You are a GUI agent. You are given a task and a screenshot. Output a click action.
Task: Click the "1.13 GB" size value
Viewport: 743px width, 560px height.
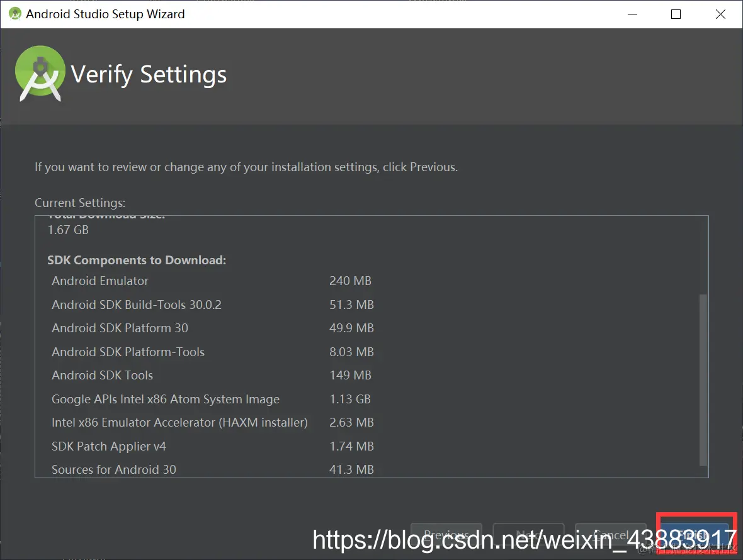coord(350,399)
